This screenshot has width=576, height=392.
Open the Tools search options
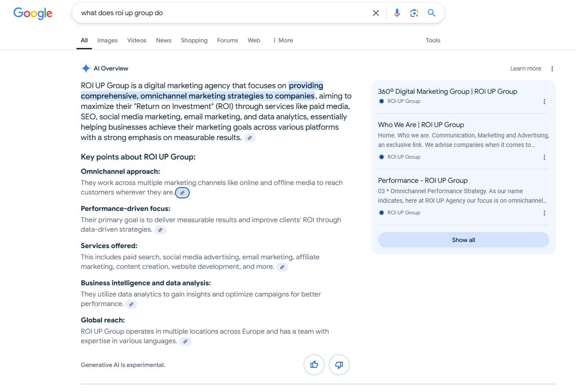tap(433, 40)
